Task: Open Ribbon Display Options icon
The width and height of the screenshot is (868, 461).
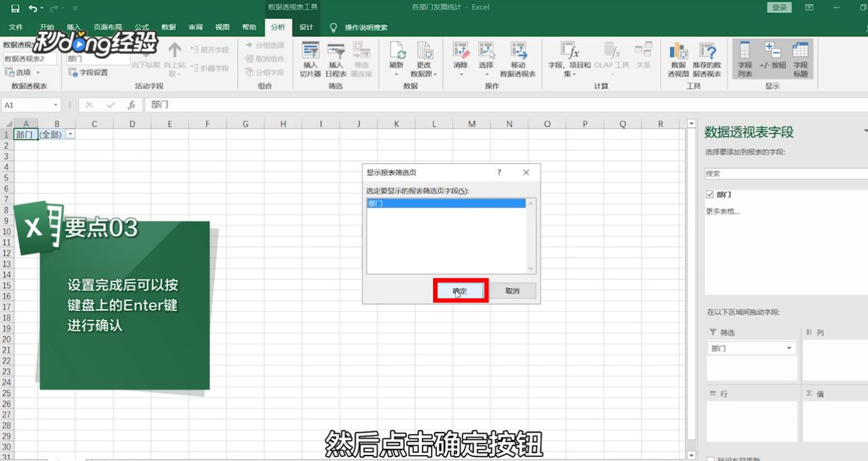Action: click(810, 7)
